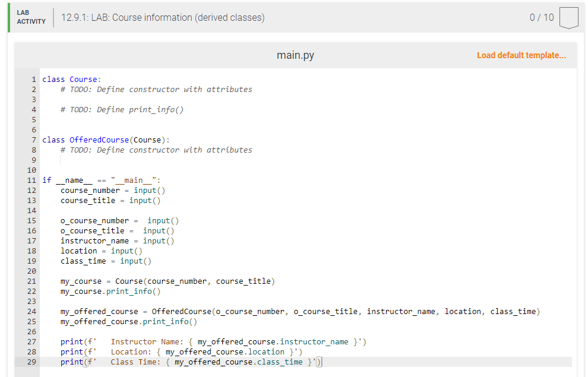
Task: Click line number 29 in the gutter
Action: [30, 362]
